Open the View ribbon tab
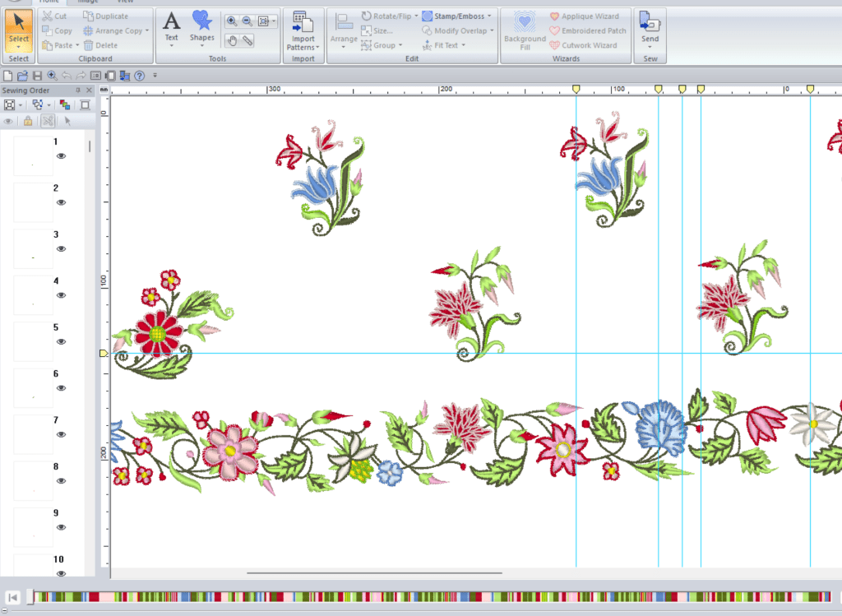842x616 pixels. (x=124, y=2)
